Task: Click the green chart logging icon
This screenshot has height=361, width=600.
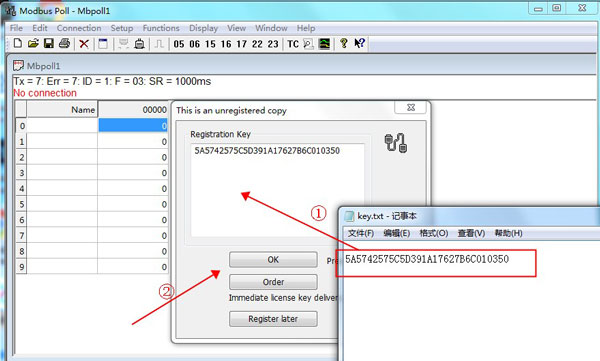Action: pyautogui.click(x=324, y=44)
